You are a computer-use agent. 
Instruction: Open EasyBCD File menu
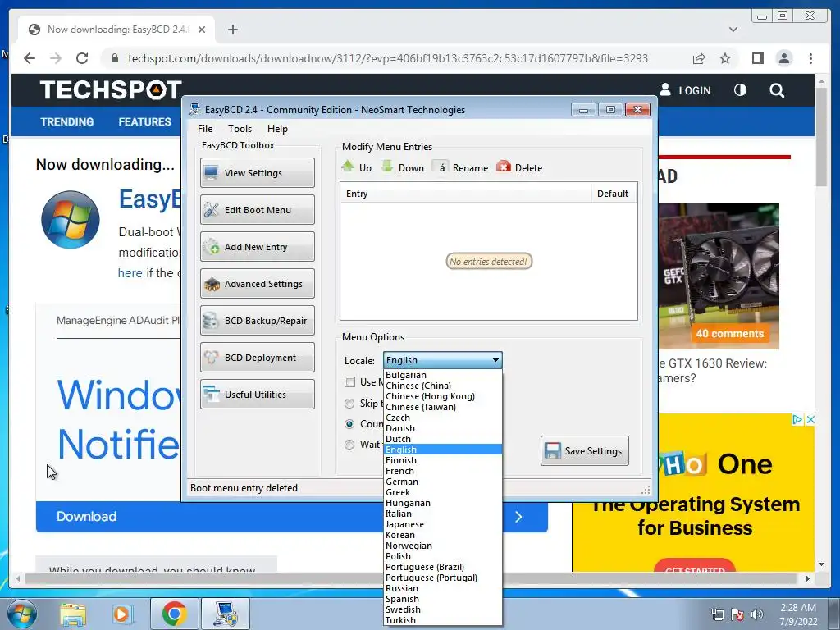[205, 129]
